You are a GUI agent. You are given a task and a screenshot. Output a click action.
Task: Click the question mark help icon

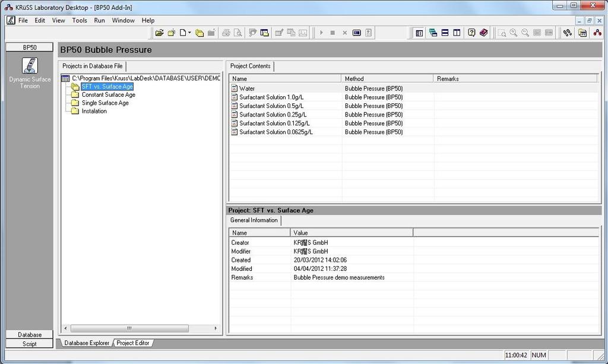tap(471, 33)
